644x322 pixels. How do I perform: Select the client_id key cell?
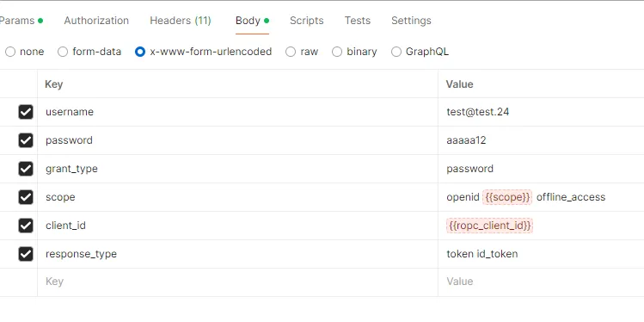pos(237,226)
